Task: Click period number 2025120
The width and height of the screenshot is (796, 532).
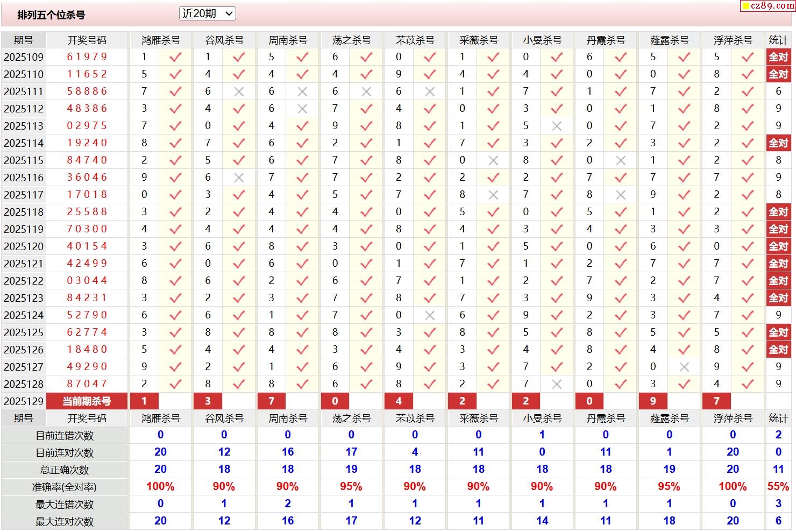Action: (x=24, y=246)
